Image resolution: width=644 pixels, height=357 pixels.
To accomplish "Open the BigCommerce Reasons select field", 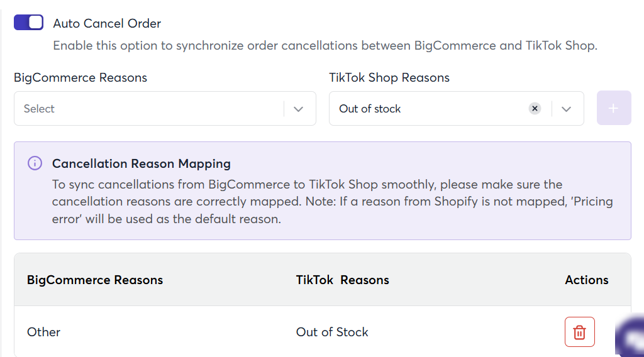I will (165, 108).
